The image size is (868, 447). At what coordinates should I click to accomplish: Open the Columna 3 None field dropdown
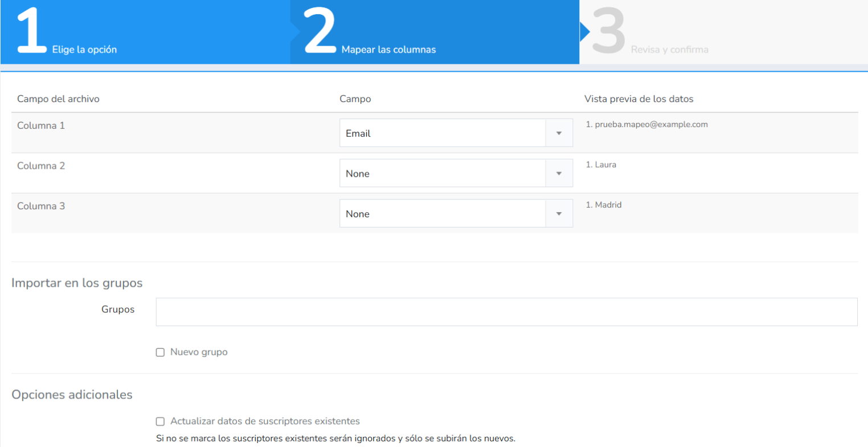tap(456, 214)
